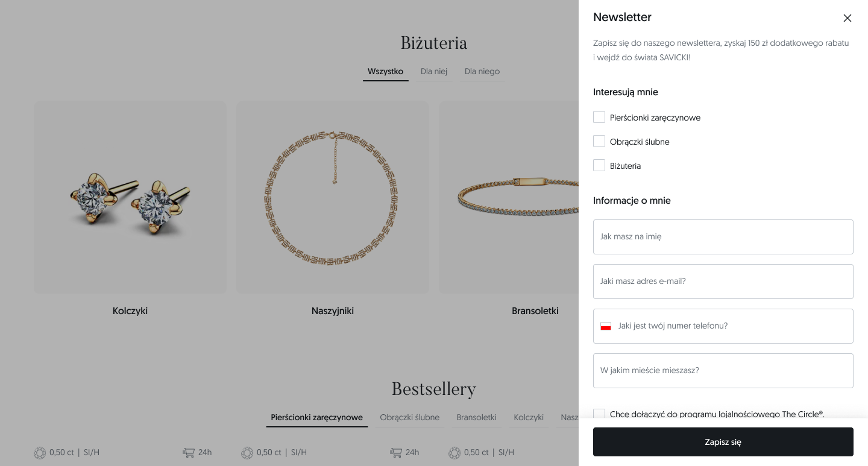The image size is (868, 466).
Task: Open the Naszyjniki category link
Action: pos(332,311)
